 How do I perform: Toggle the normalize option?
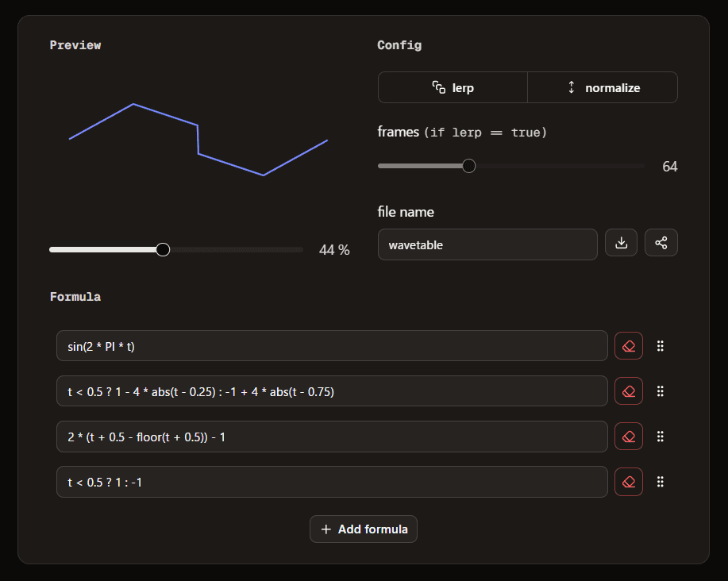coord(603,88)
